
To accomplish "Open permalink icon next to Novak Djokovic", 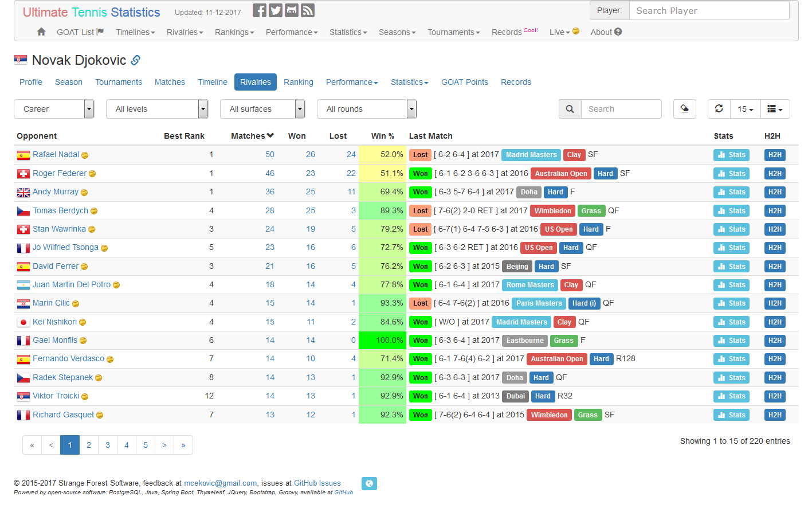I will (136, 60).
